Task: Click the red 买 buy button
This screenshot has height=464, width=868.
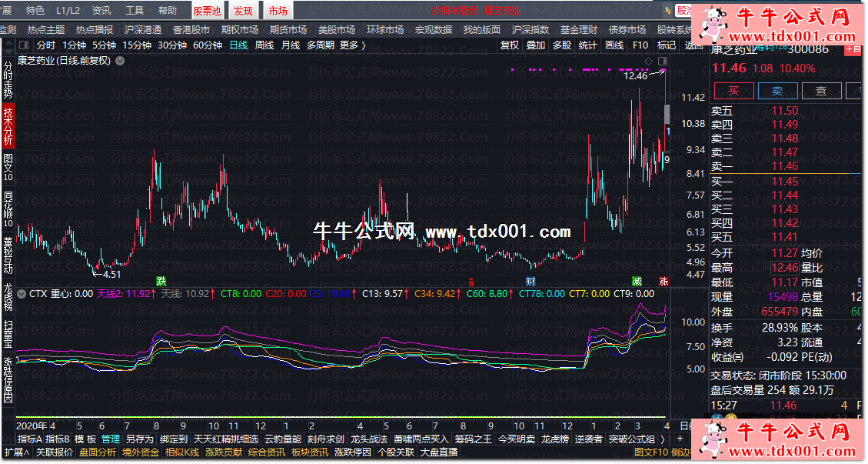Action: click(x=733, y=91)
